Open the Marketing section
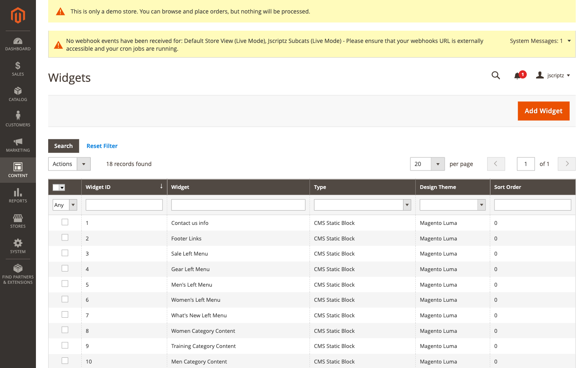 coord(18,145)
